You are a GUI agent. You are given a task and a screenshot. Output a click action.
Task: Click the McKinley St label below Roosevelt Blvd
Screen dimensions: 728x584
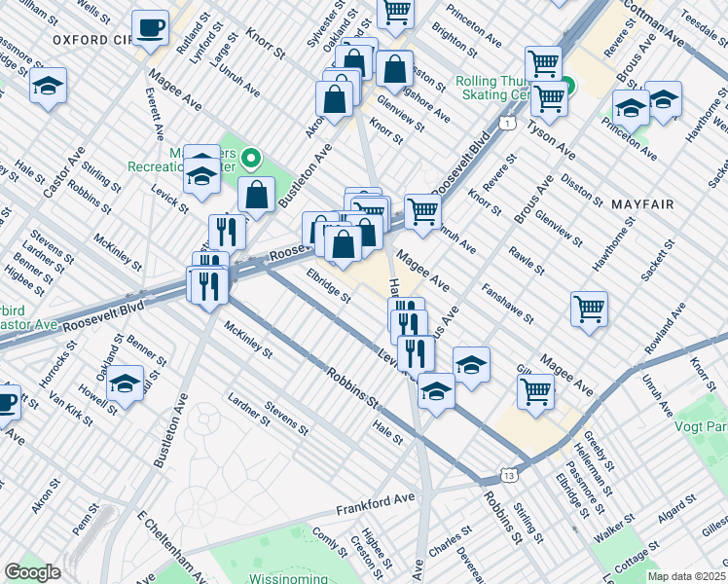click(248, 340)
